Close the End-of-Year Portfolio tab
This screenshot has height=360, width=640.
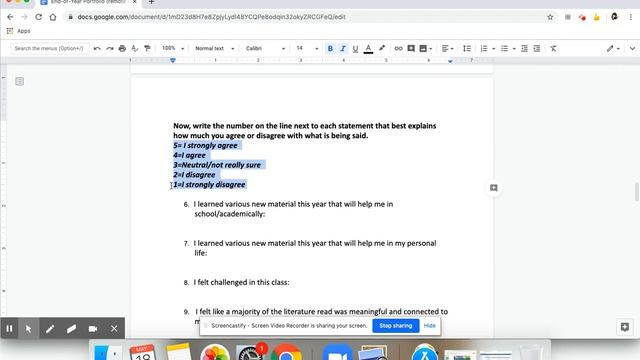point(135,2)
